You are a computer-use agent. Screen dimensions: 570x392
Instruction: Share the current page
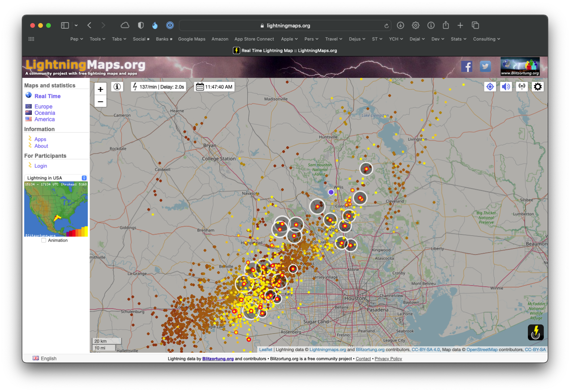[x=446, y=25]
